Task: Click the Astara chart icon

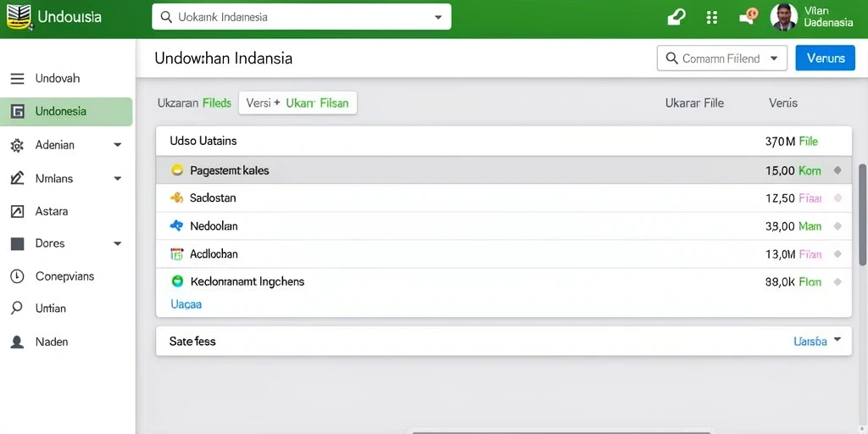Action: pos(17,211)
